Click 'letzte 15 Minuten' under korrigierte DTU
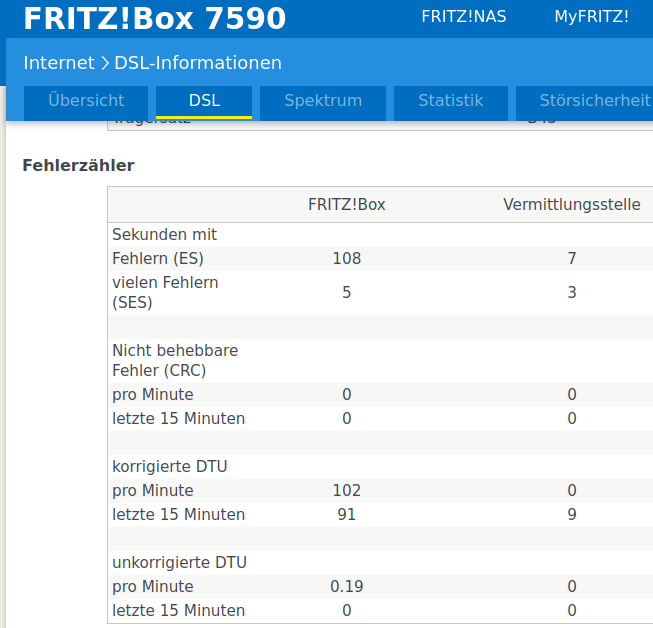Image resolution: width=653 pixels, height=628 pixels. tap(179, 514)
